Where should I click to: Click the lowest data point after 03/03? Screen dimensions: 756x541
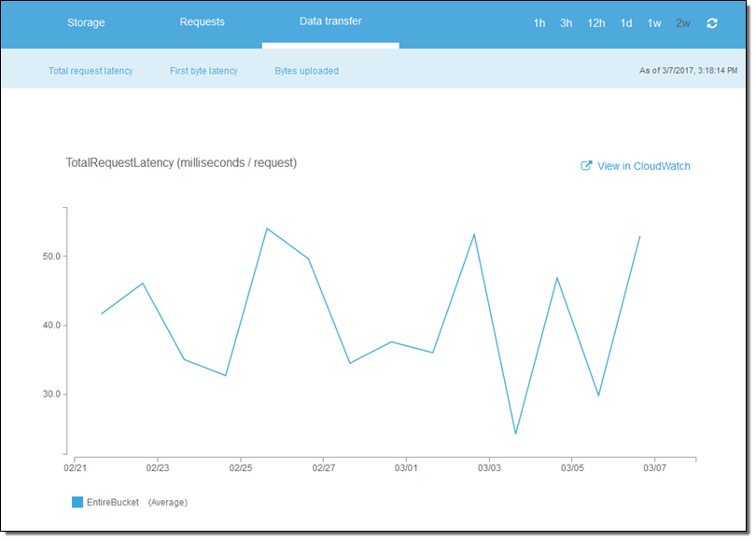(x=515, y=434)
